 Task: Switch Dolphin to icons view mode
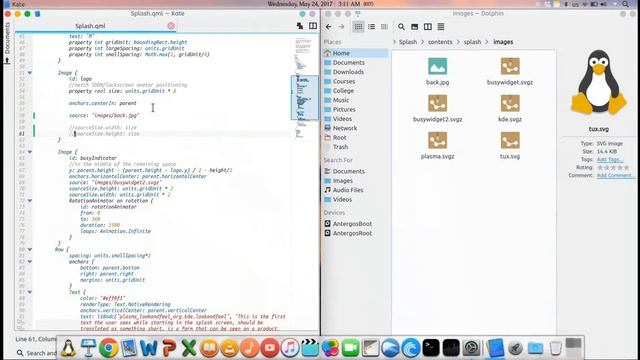(358, 27)
